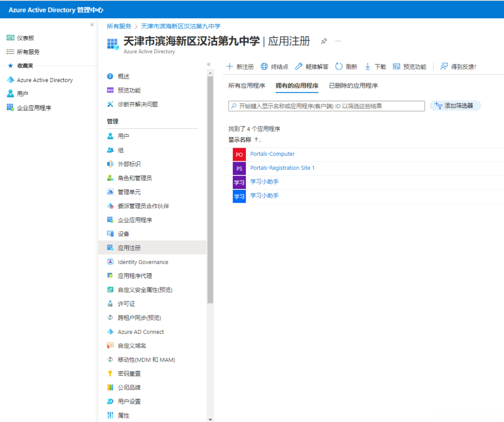This screenshot has height=422, width=504.
Task: Open 密码重置 key icon
Action: [110, 373]
